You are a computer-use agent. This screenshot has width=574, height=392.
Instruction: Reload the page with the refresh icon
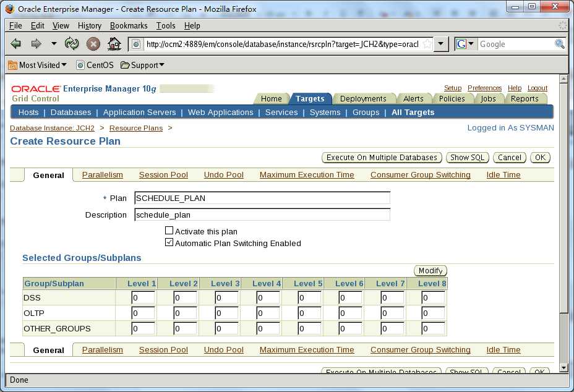click(72, 44)
